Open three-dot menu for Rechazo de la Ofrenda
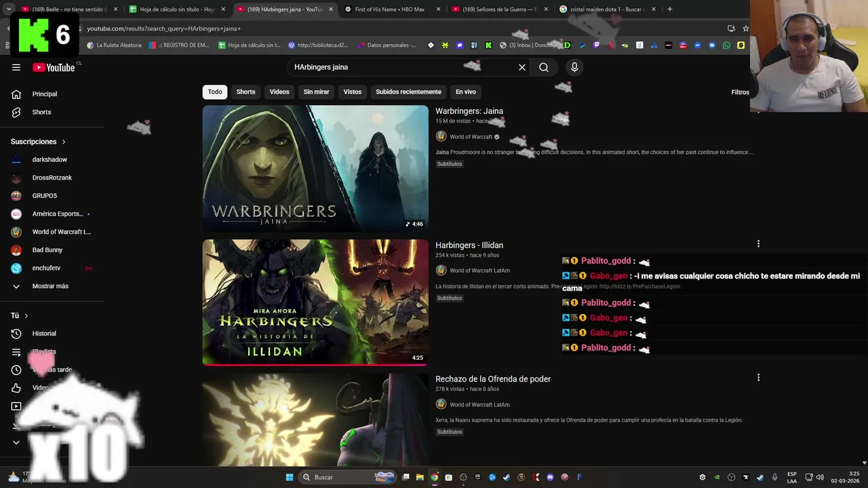The image size is (868, 488). tap(758, 378)
